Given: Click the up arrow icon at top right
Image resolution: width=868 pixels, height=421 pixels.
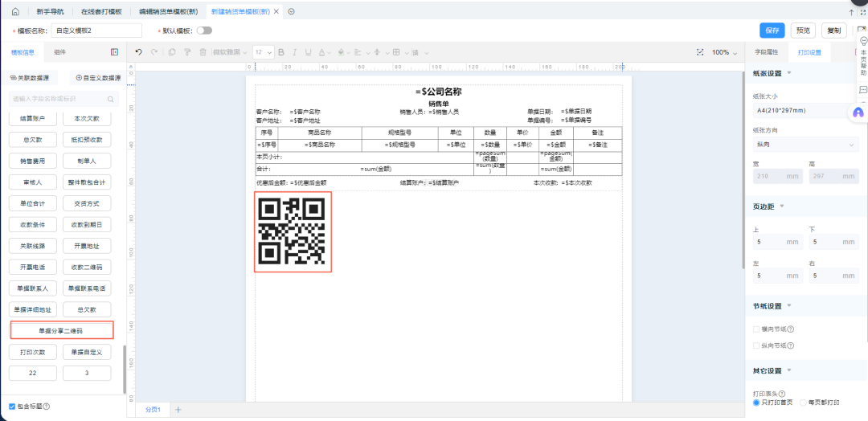Looking at the screenshot, I should click(x=851, y=11).
